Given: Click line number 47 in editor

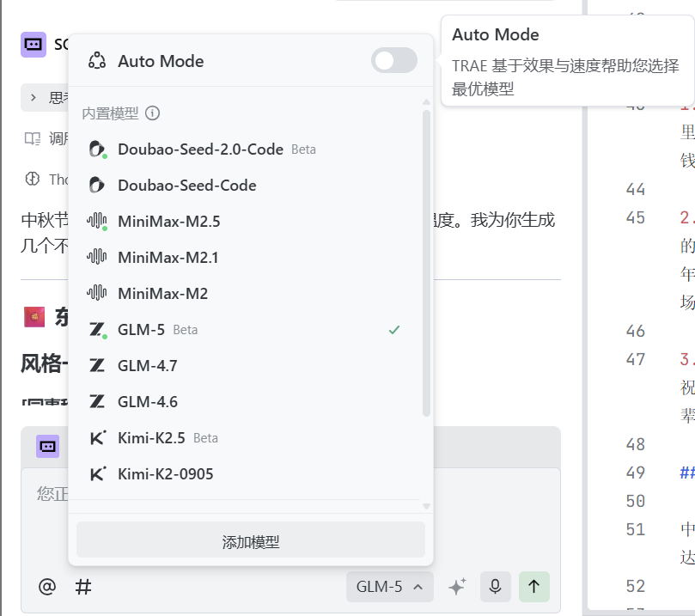Looking at the screenshot, I should [x=635, y=359].
